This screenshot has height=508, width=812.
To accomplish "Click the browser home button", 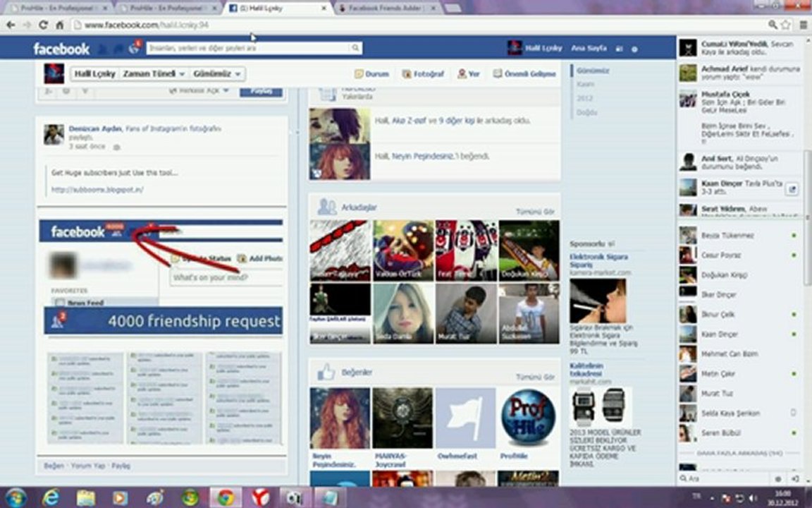I will tap(59, 25).
